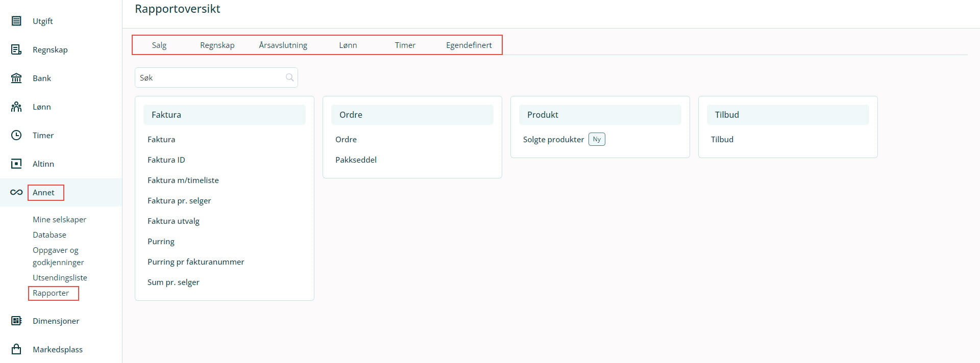Click the Dimensjoner grid icon
Screen dimensions: 980x363
(16, 321)
